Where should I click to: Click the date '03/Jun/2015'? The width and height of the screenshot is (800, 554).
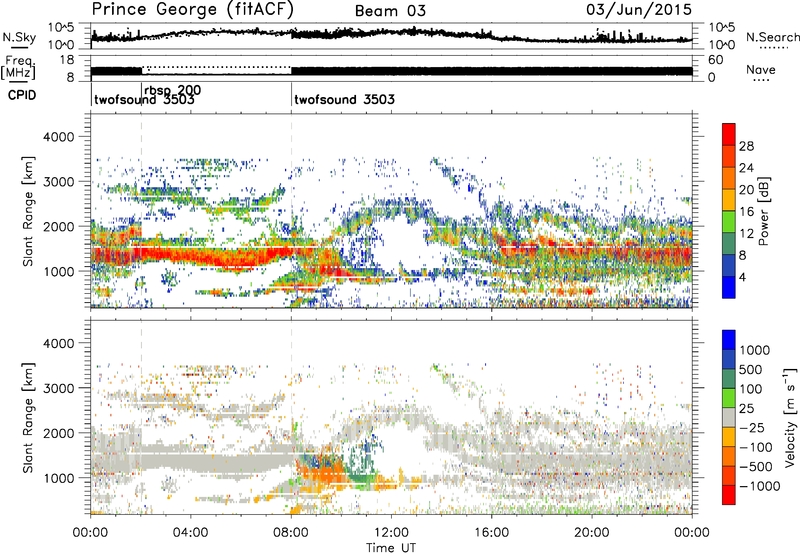coord(639,9)
